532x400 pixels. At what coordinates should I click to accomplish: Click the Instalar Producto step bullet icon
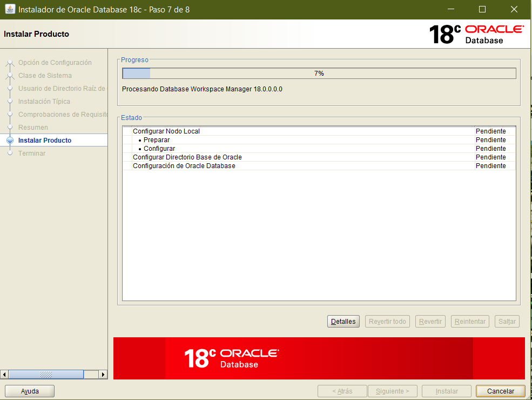pyautogui.click(x=10, y=141)
